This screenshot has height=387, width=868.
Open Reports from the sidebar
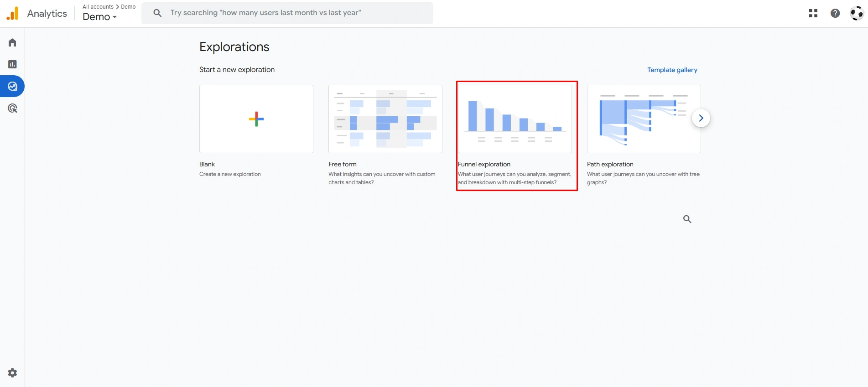tap(12, 64)
